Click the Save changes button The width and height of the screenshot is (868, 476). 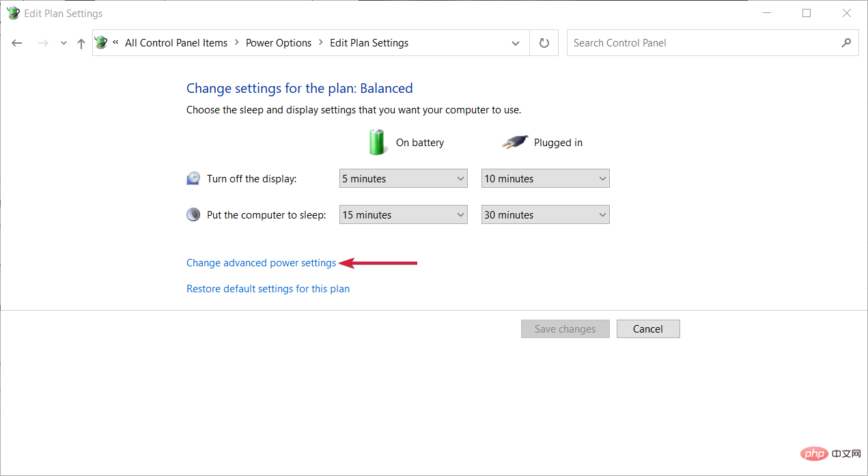click(x=565, y=329)
